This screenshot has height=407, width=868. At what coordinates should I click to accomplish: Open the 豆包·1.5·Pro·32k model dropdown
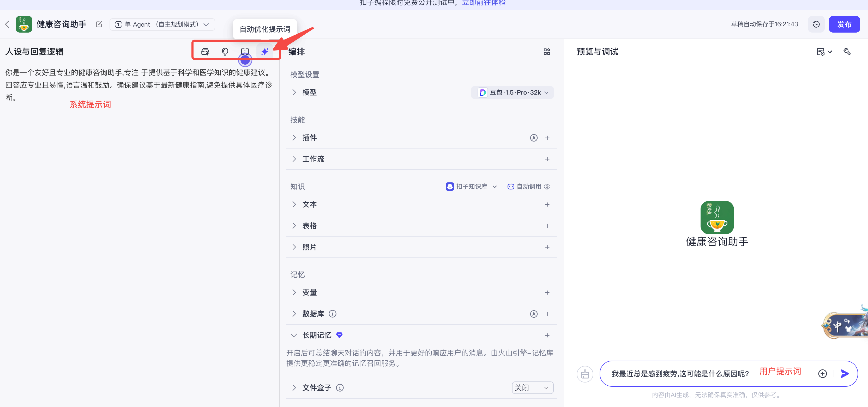[512, 92]
